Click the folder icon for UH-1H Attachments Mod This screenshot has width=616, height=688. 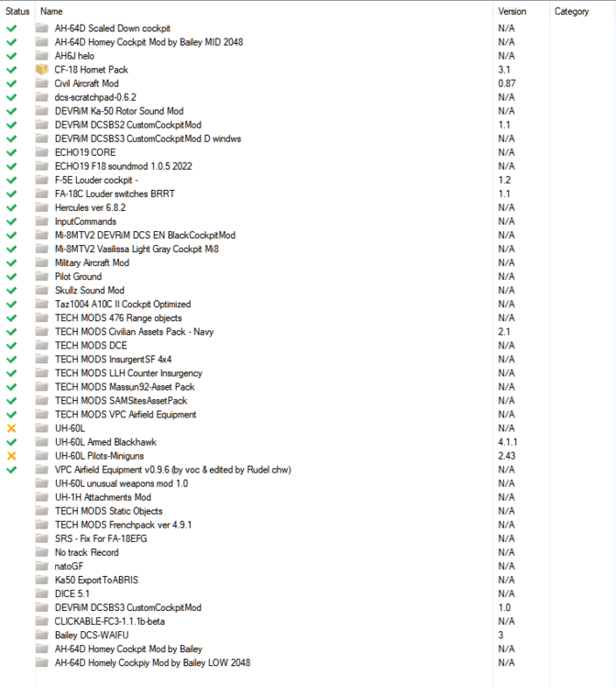(x=42, y=497)
